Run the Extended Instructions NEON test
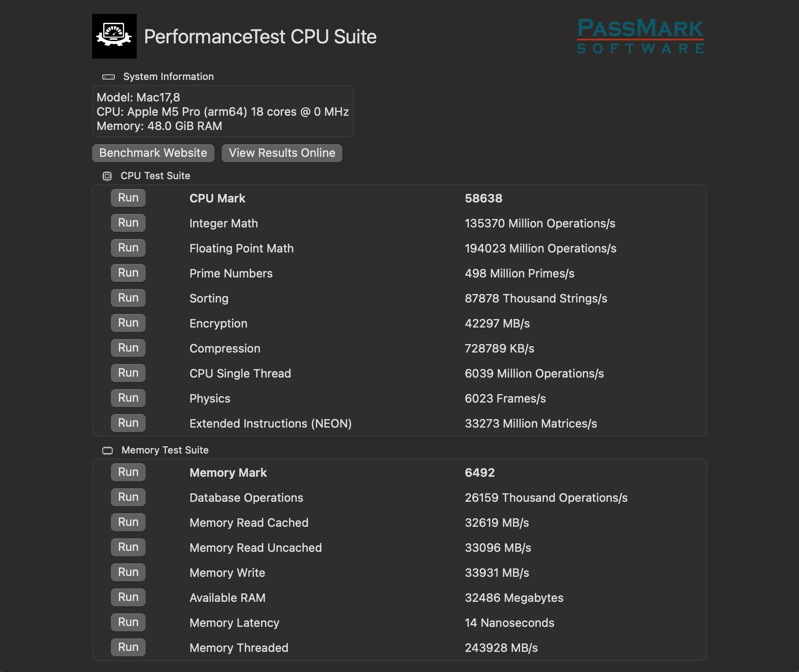 point(128,423)
